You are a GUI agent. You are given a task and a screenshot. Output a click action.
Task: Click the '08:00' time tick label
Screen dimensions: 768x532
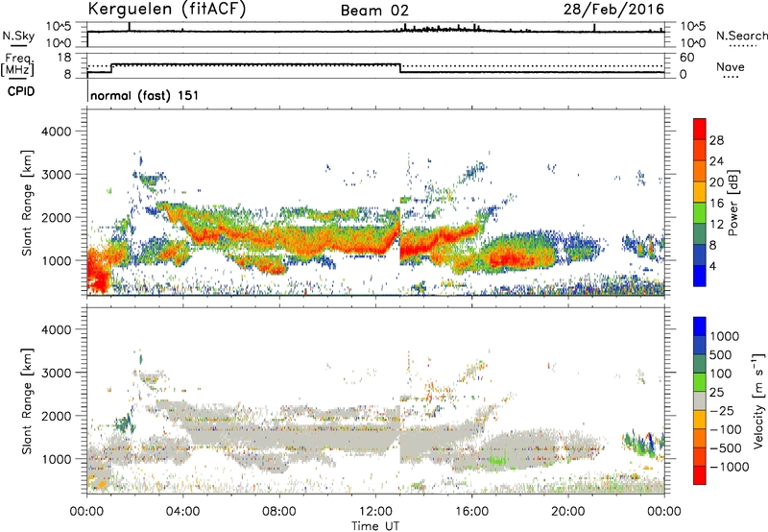(279, 512)
